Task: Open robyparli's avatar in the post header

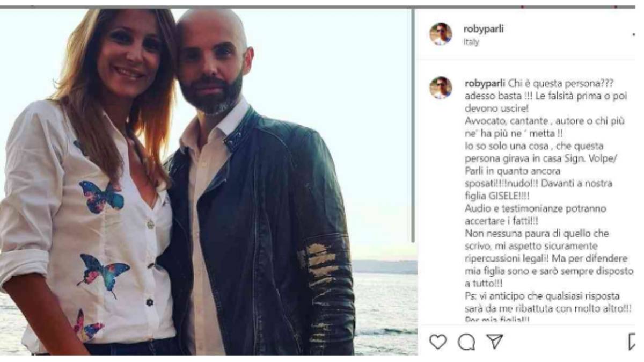Action: pos(441,34)
